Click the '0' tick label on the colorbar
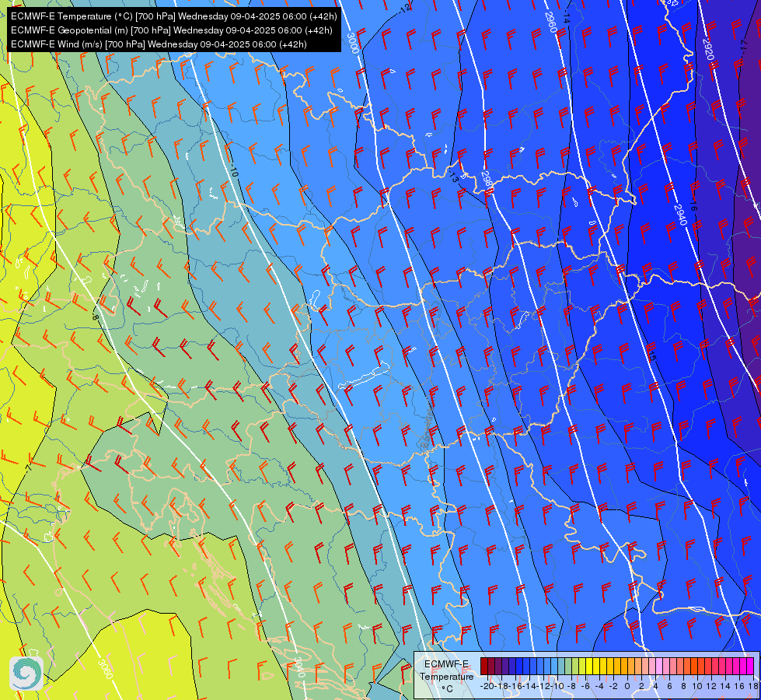This screenshot has height=700, width=761. coord(627,686)
